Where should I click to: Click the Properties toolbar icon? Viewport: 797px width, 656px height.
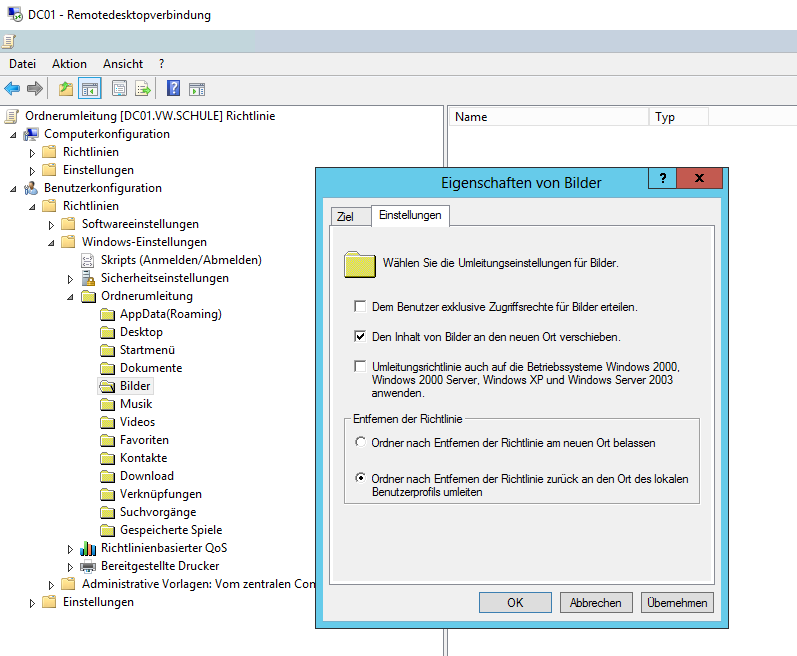120,89
